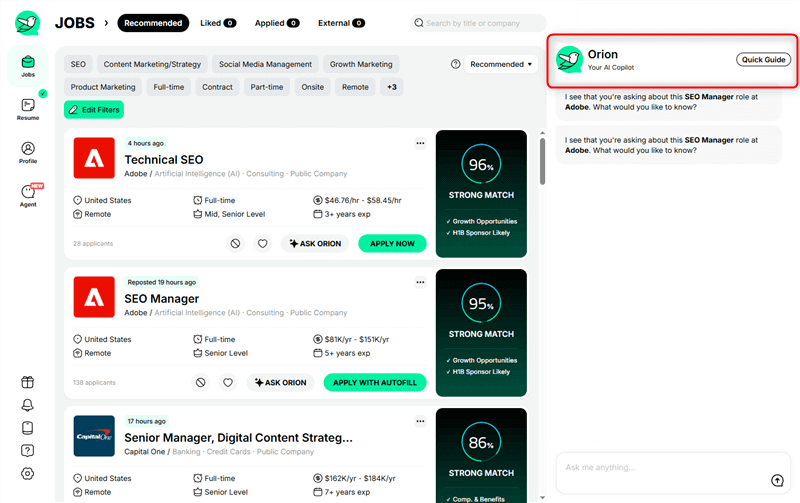Viewport: 800px width, 503px height.
Task: Switch to the External jobs tab
Action: click(x=341, y=23)
